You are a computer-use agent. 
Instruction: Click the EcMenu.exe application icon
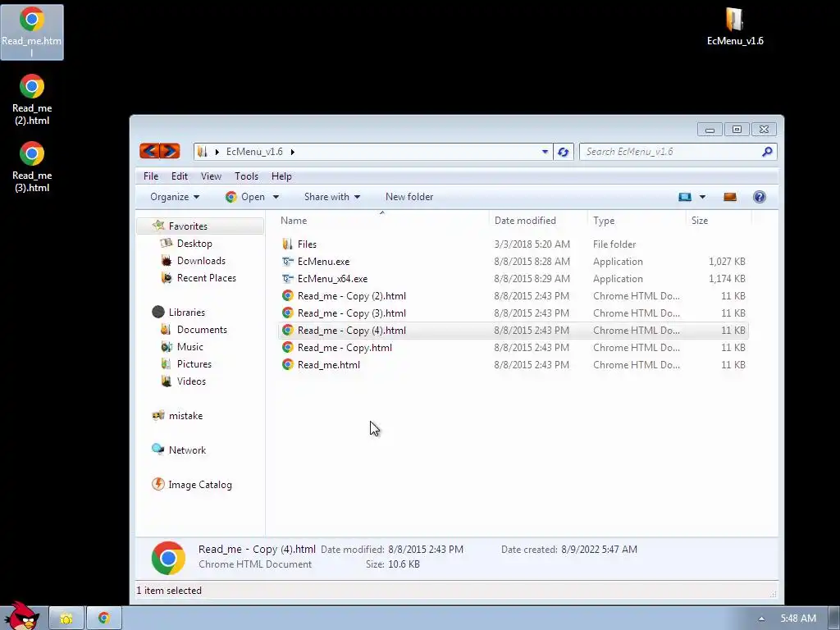288,262
